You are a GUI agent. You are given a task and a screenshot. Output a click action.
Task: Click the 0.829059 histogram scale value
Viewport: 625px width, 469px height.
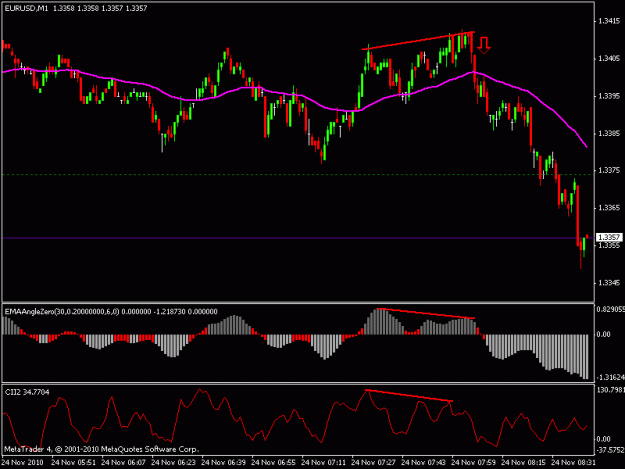click(611, 309)
